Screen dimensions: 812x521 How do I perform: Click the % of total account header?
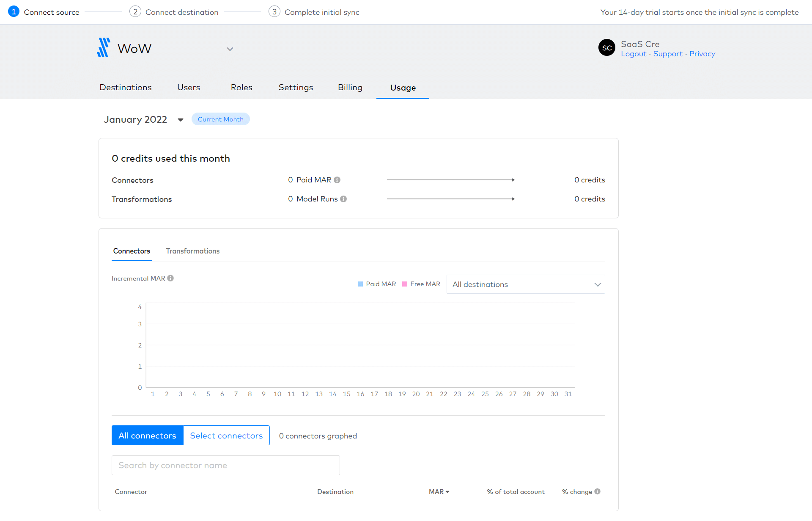click(x=516, y=492)
